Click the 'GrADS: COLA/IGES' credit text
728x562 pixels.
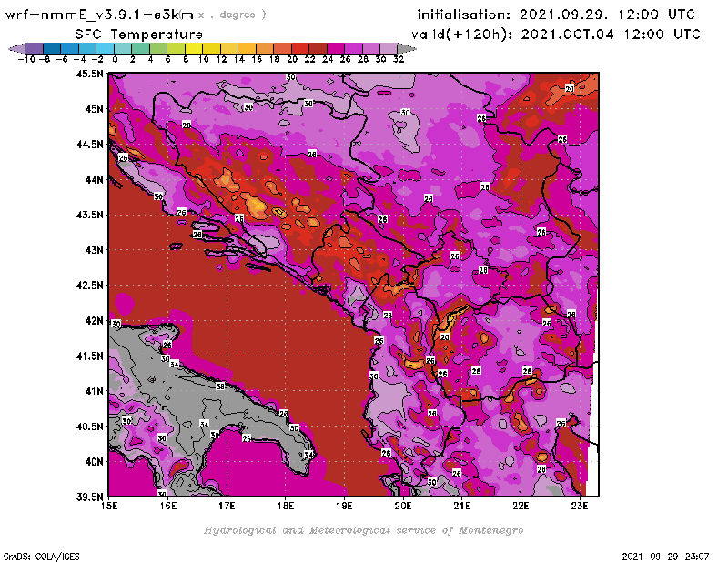tap(42, 557)
